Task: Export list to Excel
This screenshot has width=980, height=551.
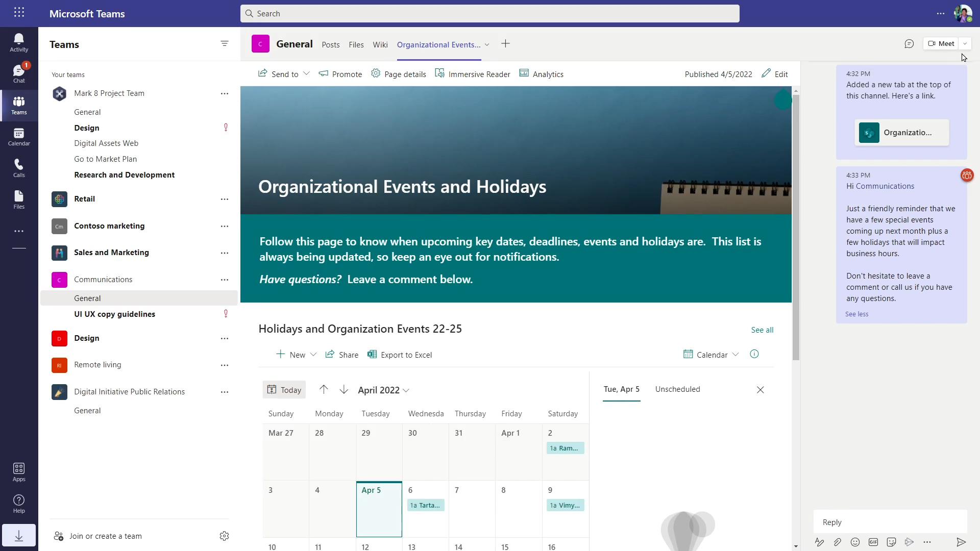Action: (x=400, y=355)
